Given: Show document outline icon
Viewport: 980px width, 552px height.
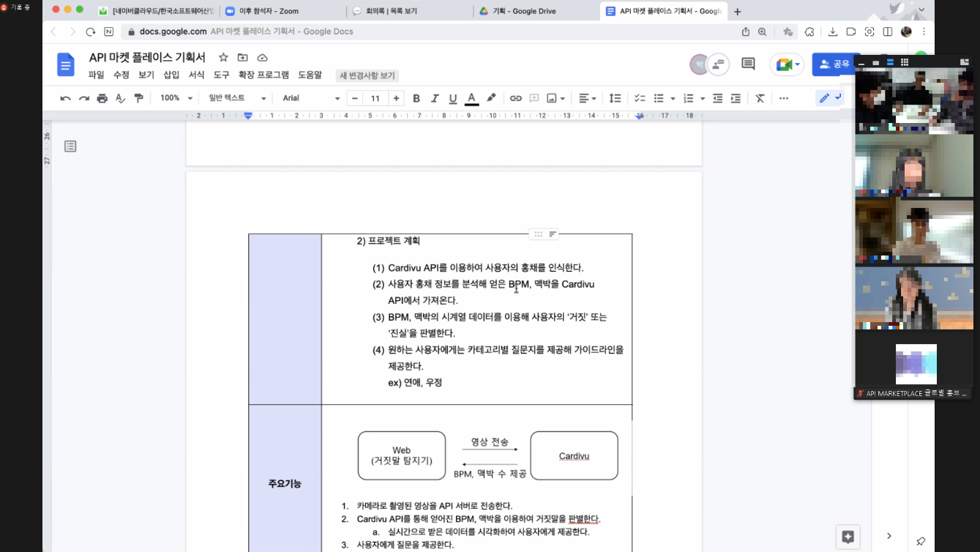Looking at the screenshot, I should pyautogui.click(x=70, y=146).
